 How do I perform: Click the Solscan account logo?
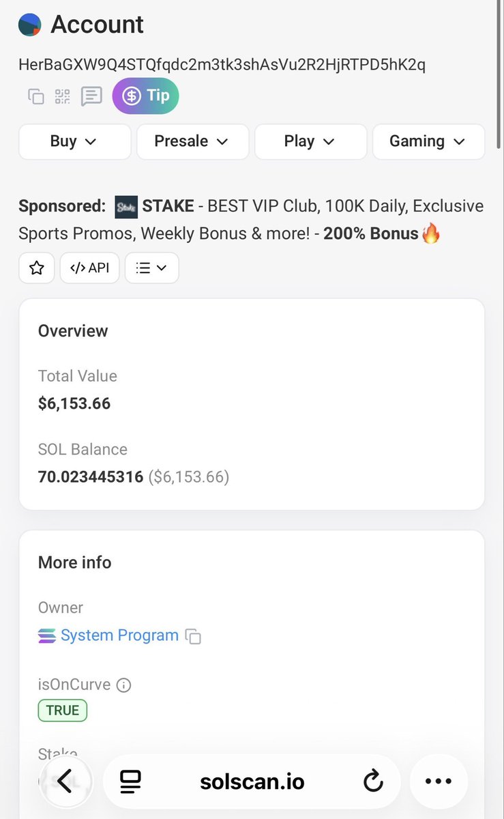tap(29, 25)
